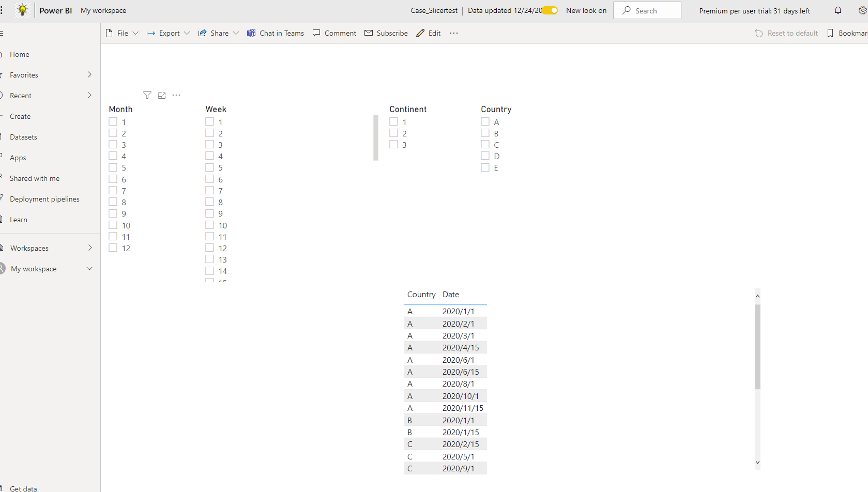Click the Power BI lightbulb logo

(23, 10)
